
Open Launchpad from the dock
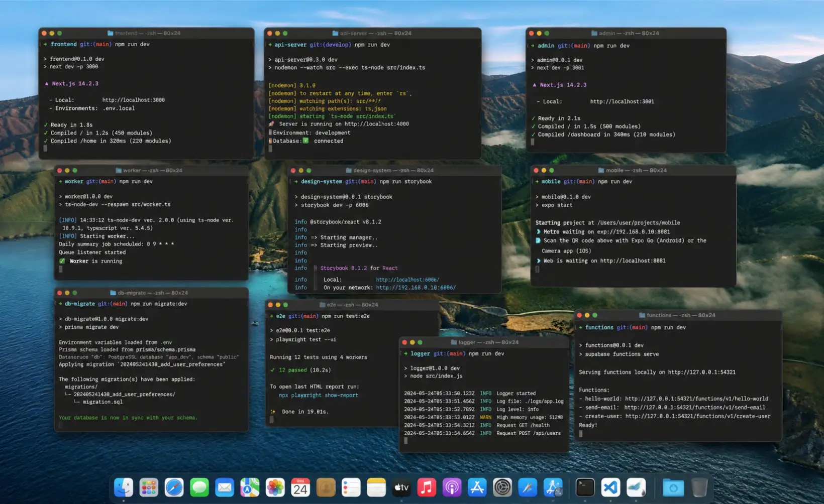[x=149, y=487]
